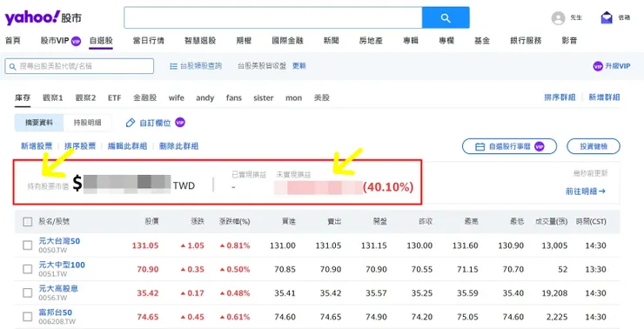
Task: Open the 國際金融 nav item
Action: coord(287,40)
